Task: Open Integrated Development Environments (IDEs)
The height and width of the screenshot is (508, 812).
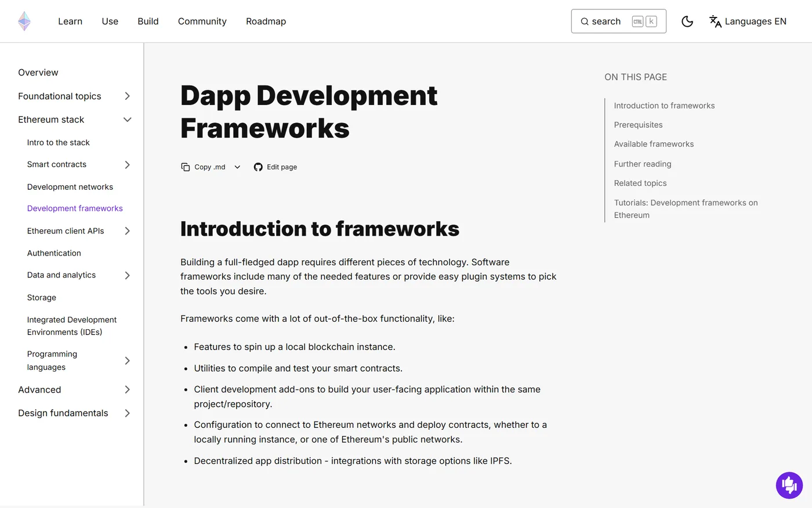Action: [72, 326]
